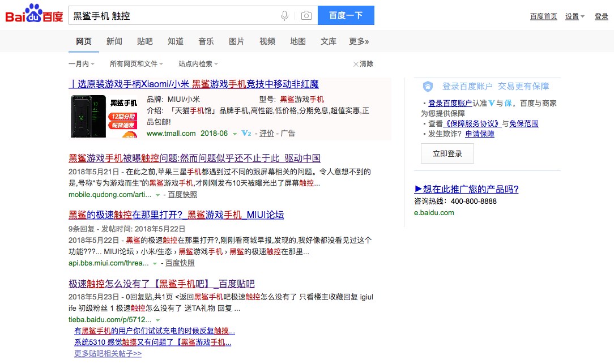
Task: Click 清除 to clear search filters
Action: pyautogui.click(x=366, y=64)
